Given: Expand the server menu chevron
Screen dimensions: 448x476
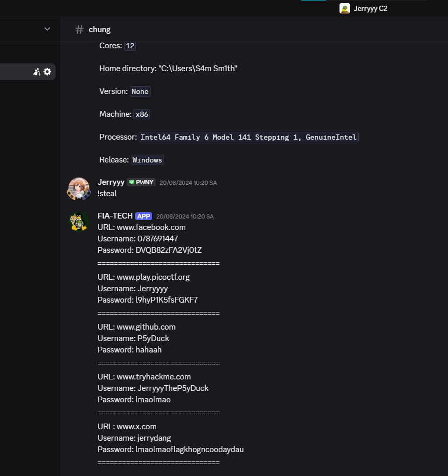Looking at the screenshot, I should (47, 29).
